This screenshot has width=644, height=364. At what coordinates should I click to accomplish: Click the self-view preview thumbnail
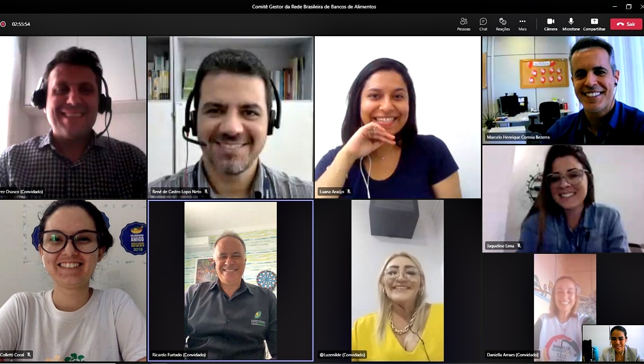click(613, 344)
